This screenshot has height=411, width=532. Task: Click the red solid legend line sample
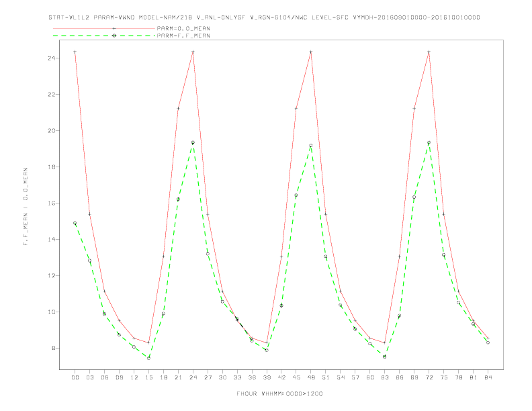click(104, 28)
